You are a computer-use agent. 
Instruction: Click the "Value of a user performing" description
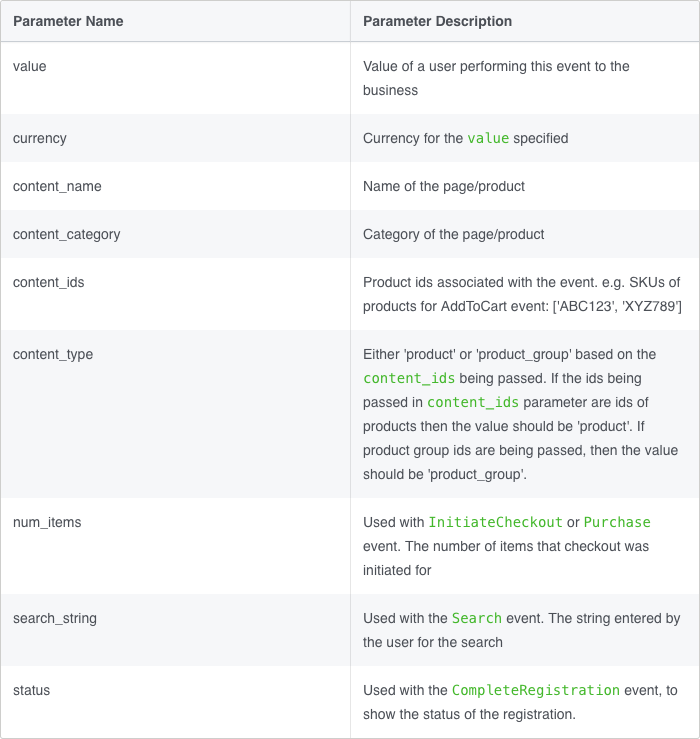[x=496, y=78]
